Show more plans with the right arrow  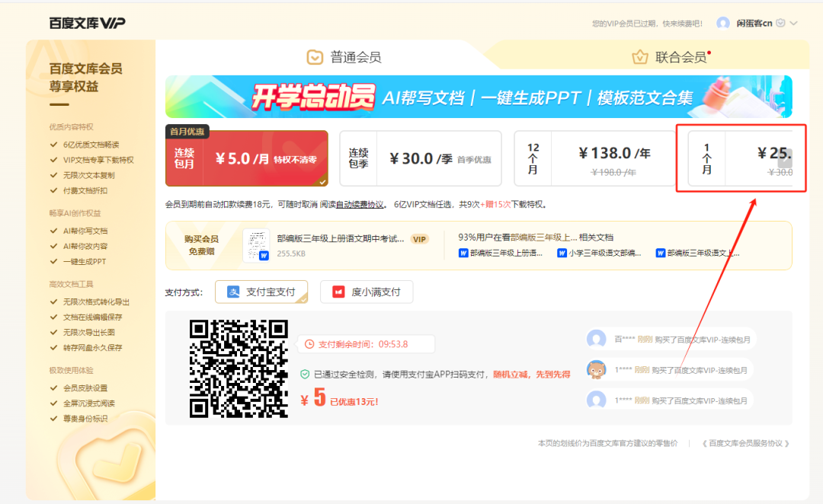(785, 158)
